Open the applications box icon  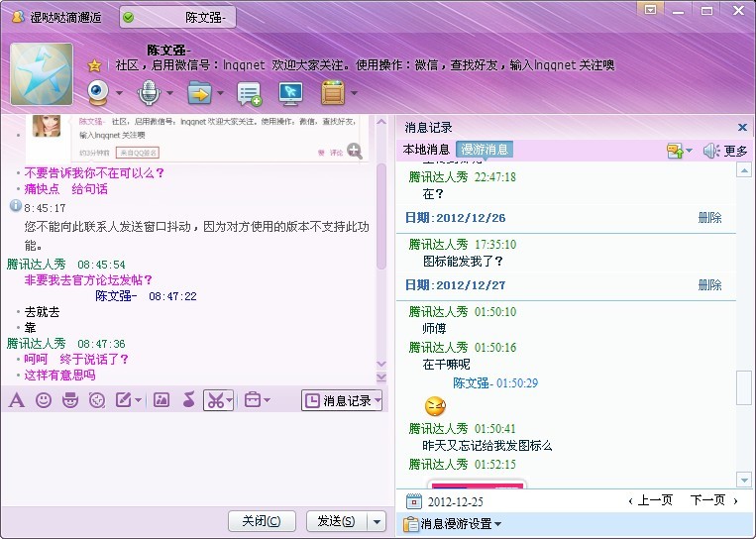pos(333,92)
